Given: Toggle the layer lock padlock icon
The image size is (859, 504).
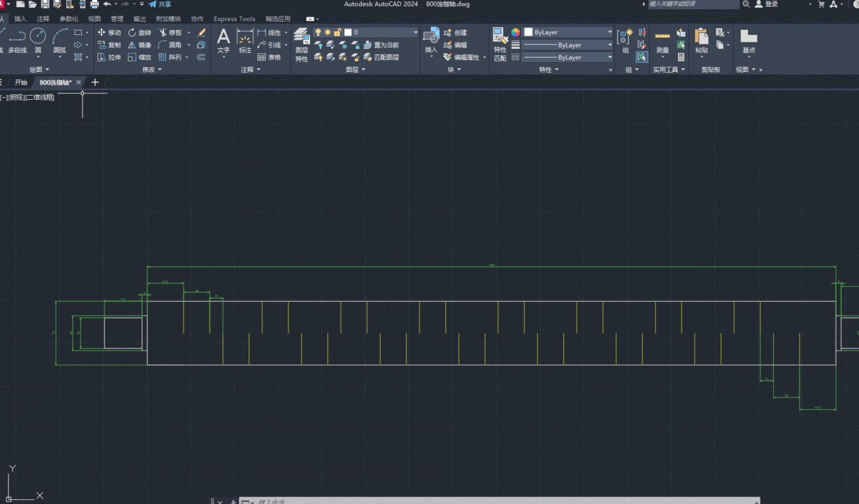Looking at the screenshot, I should [337, 32].
